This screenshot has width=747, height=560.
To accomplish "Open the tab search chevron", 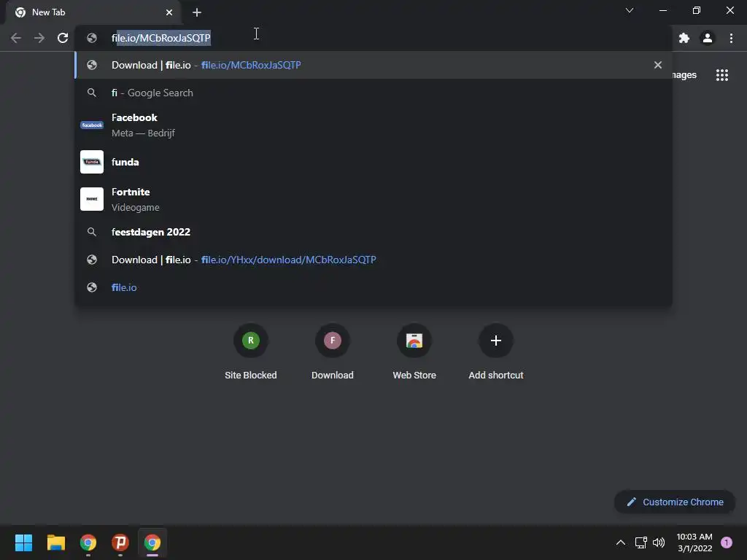I will pos(630,10).
